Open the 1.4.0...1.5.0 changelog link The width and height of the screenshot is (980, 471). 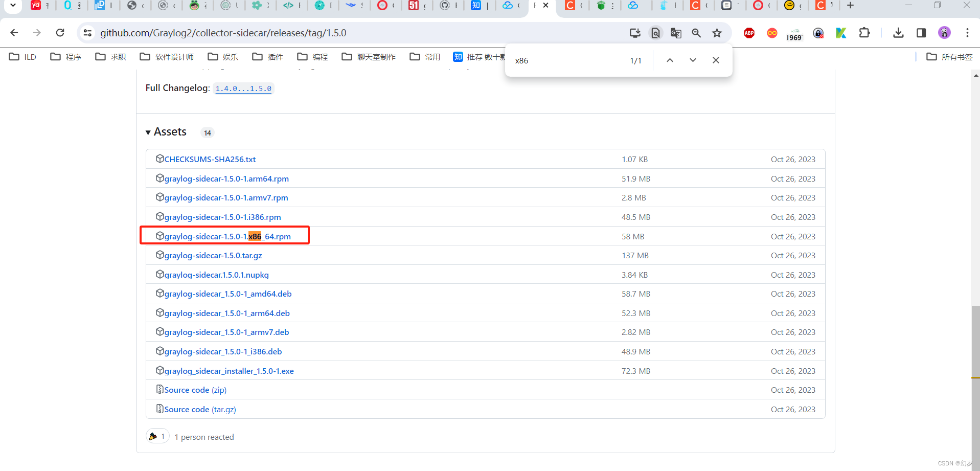243,88
